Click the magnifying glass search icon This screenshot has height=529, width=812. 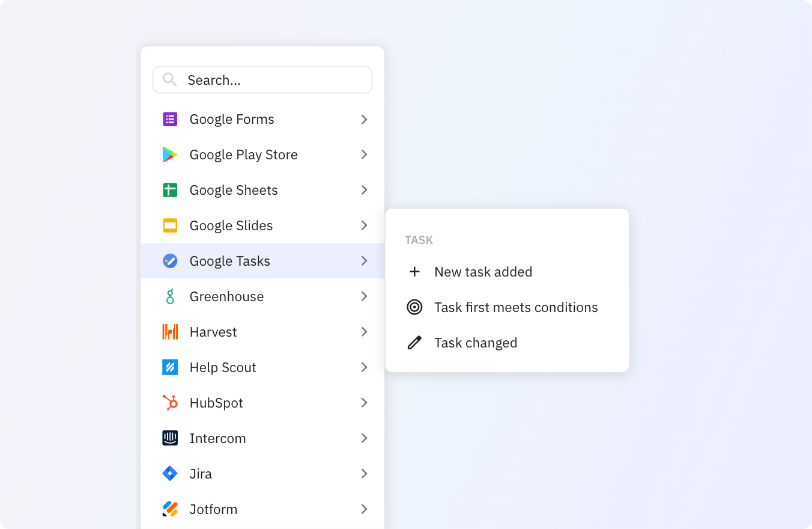click(x=169, y=80)
